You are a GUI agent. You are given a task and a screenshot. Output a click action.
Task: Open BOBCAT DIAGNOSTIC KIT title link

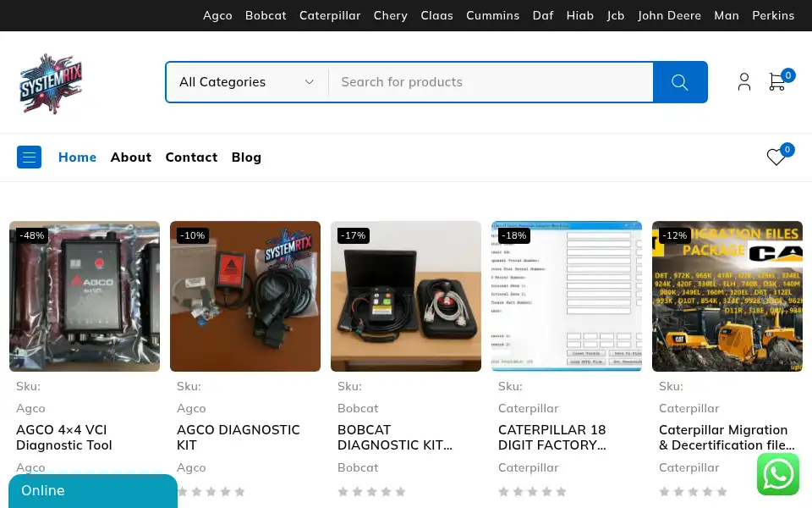coord(395,438)
